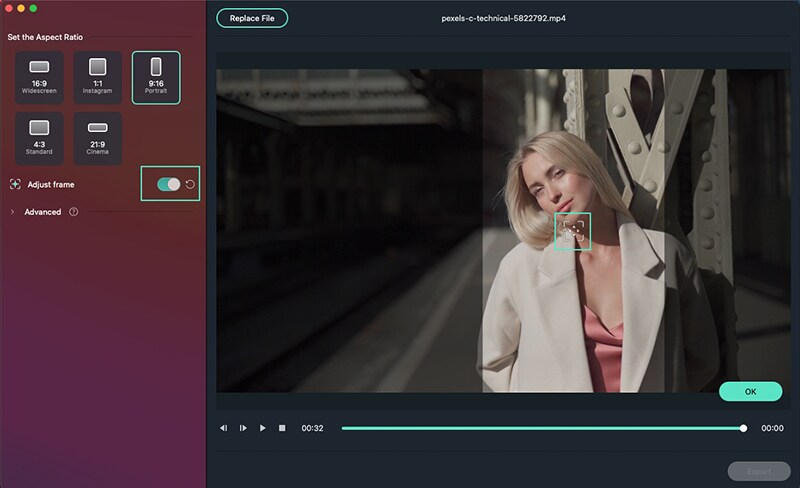The height and width of the screenshot is (488, 800).
Task: Click the highlighted portrait crop area in preview
Action: coord(573,231)
